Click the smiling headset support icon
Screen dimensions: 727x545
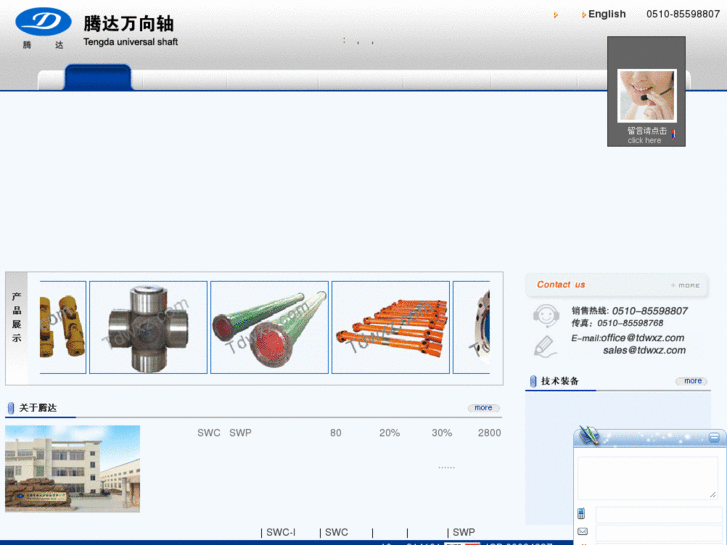tap(546, 316)
